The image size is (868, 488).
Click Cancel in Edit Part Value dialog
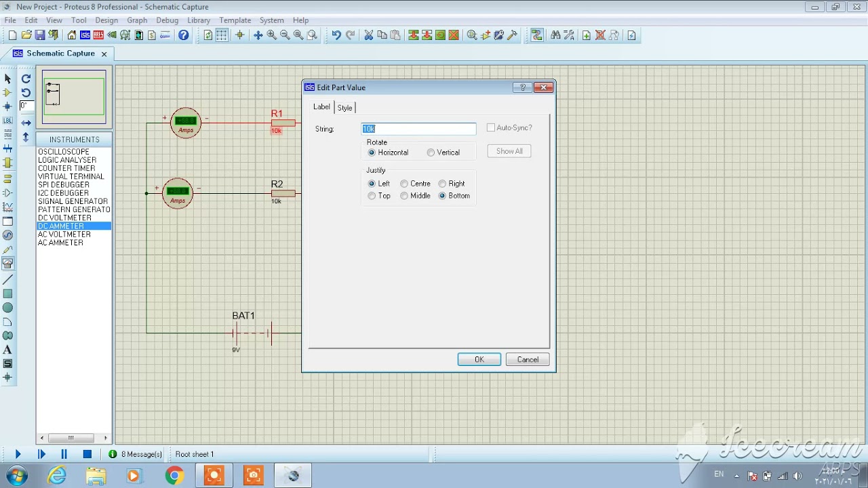point(528,360)
